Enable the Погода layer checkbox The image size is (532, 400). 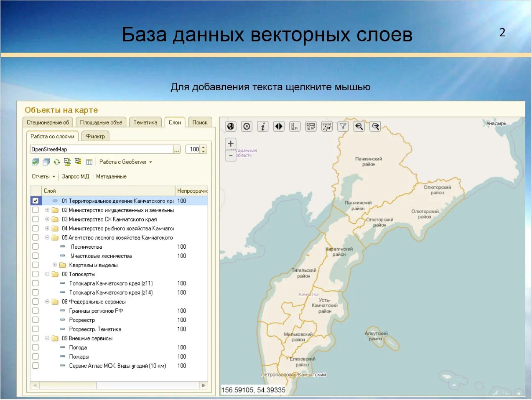(x=36, y=347)
